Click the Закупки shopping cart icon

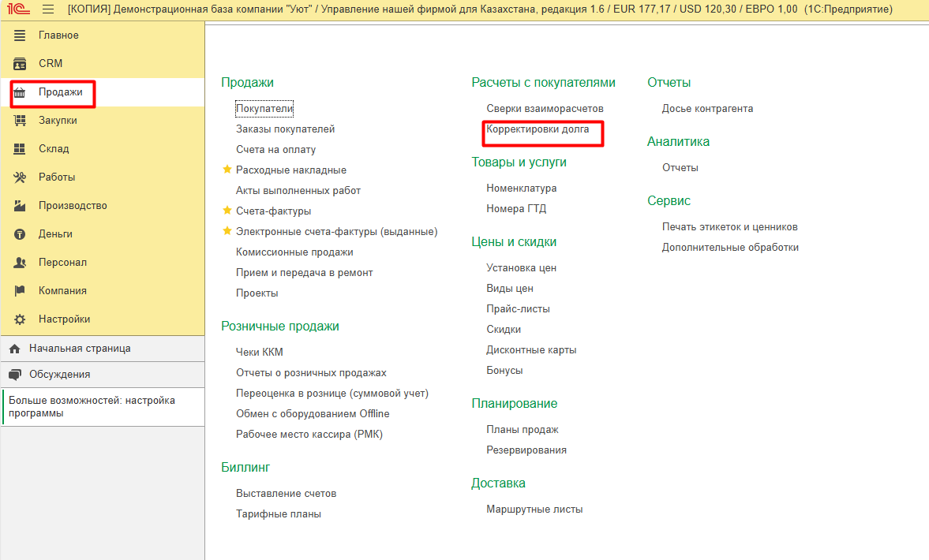(21, 121)
